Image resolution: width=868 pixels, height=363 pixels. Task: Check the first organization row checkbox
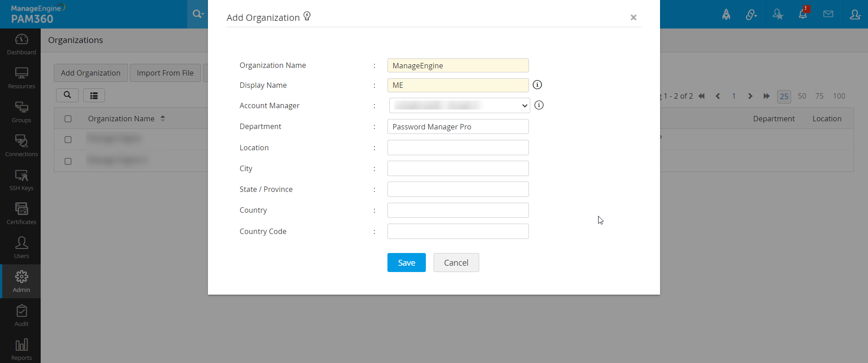(x=68, y=139)
